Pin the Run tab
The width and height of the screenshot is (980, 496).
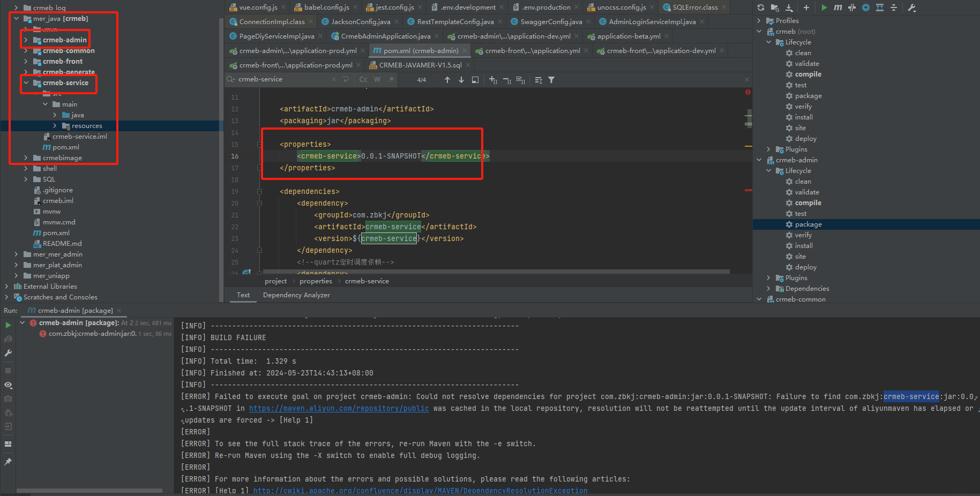pos(8,462)
